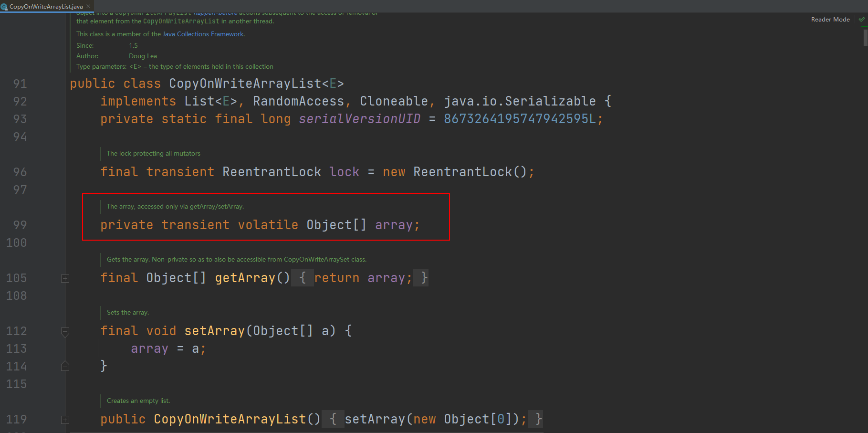Click the vertical scrollbar thumb at right edge
Screen dimensions: 868x433
[865, 38]
